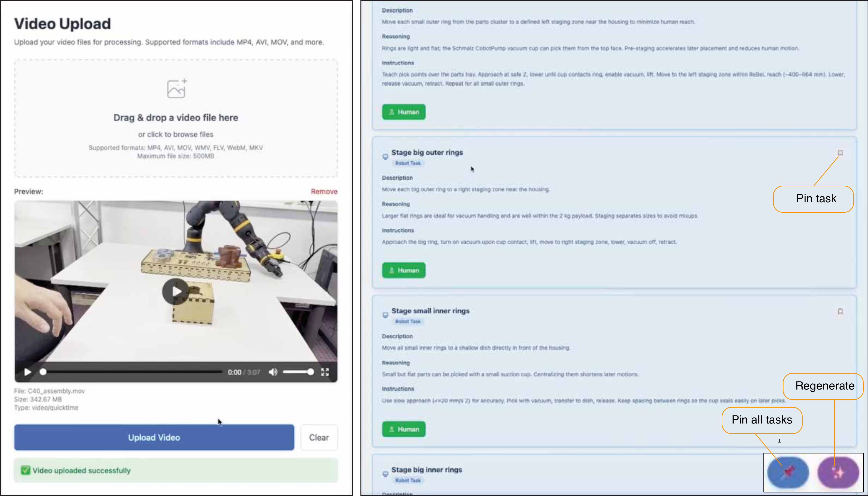The height and width of the screenshot is (496, 868).
Task: Click the blue Pin all tasks button
Action: tap(788, 472)
